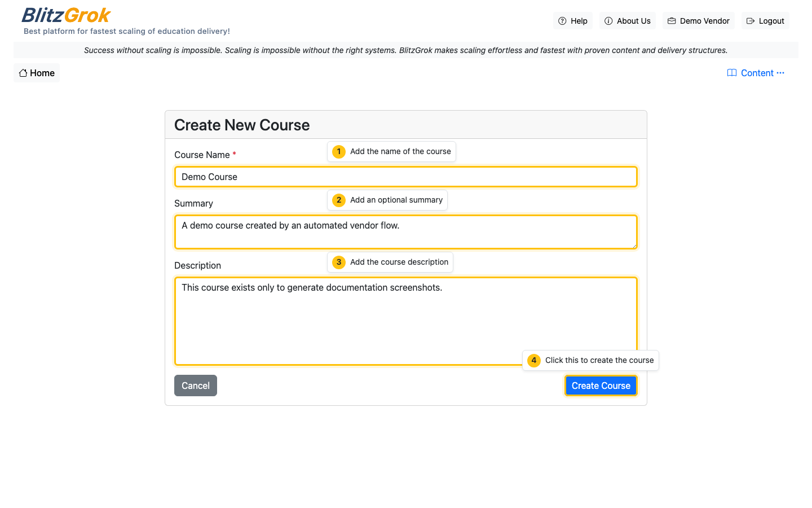Click the Cancel button
The width and height of the screenshot is (812, 508).
click(195, 385)
